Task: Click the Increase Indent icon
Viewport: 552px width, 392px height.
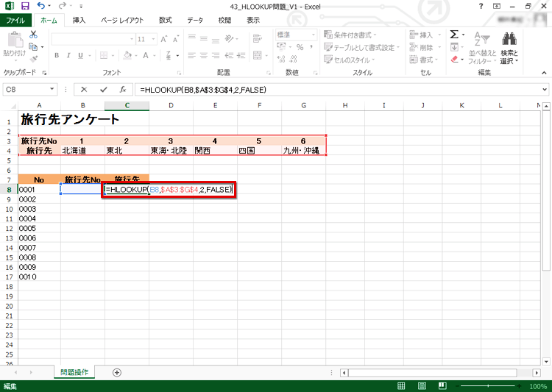Action: tap(241, 55)
